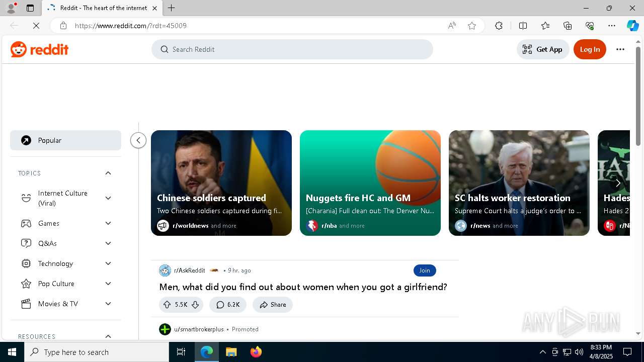Open SC halts worker restoration card

pyautogui.click(x=519, y=183)
